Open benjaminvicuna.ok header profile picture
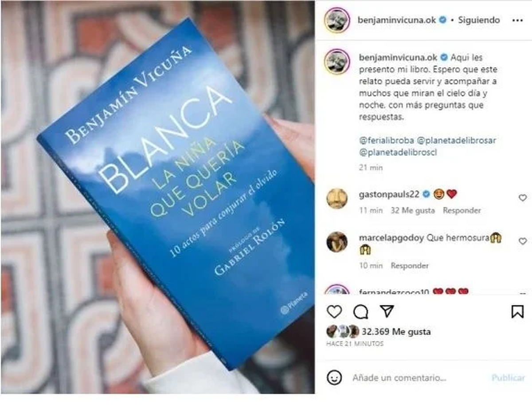 click(x=337, y=20)
